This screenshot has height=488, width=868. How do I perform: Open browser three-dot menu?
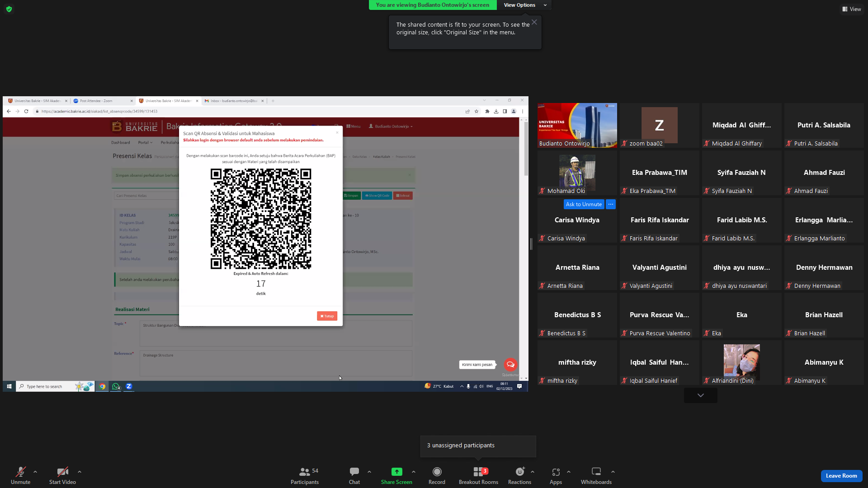[x=523, y=111]
